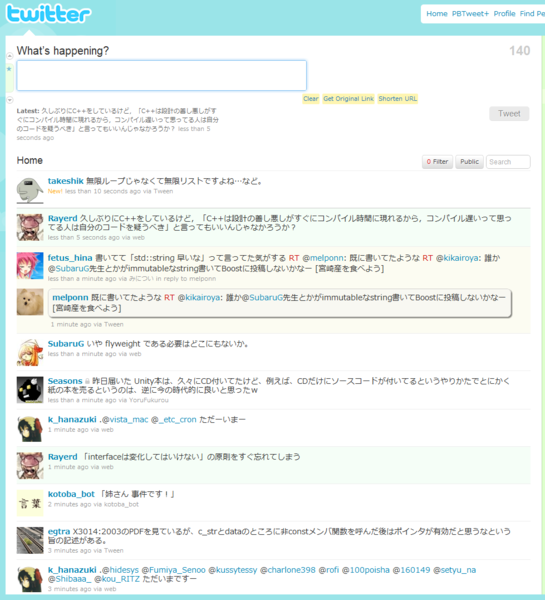Open the 'in reply to melponn' link
545x600 pixels.
coord(186,279)
